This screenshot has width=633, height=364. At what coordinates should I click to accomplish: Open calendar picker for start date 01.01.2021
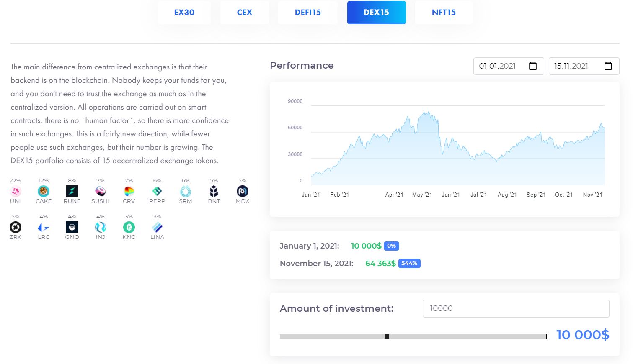(x=533, y=66)
